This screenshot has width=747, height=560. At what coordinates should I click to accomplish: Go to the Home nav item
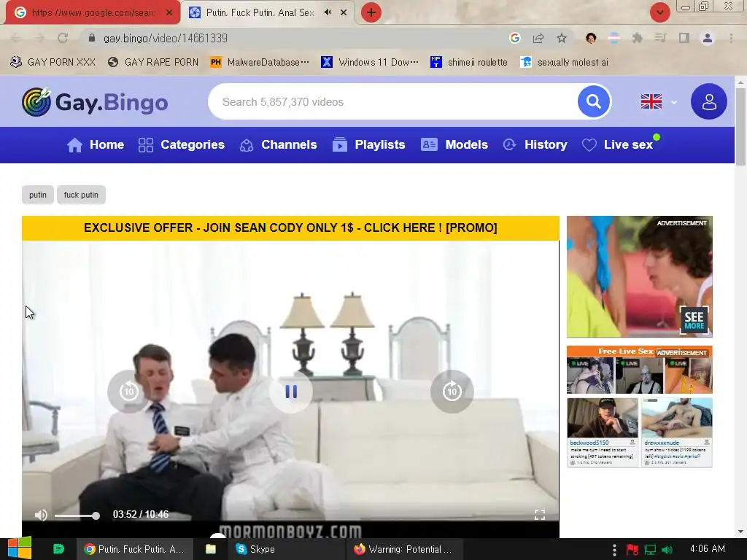click(96, 145)
